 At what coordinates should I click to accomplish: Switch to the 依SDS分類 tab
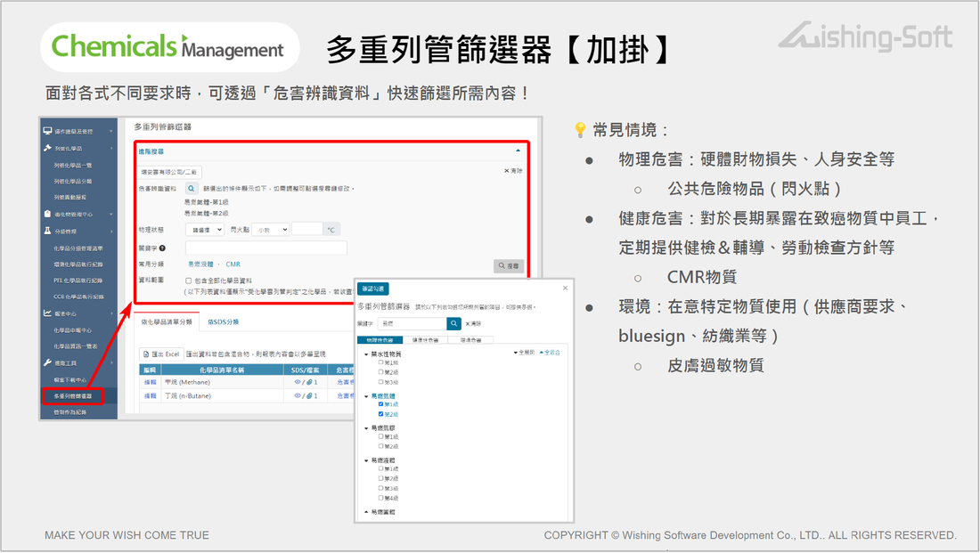tap(223, 321)
